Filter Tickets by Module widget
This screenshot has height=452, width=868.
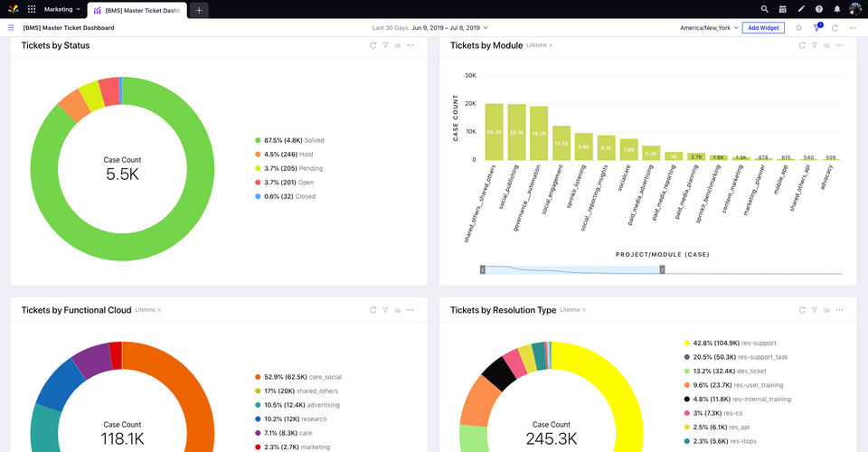click(815, 45)
